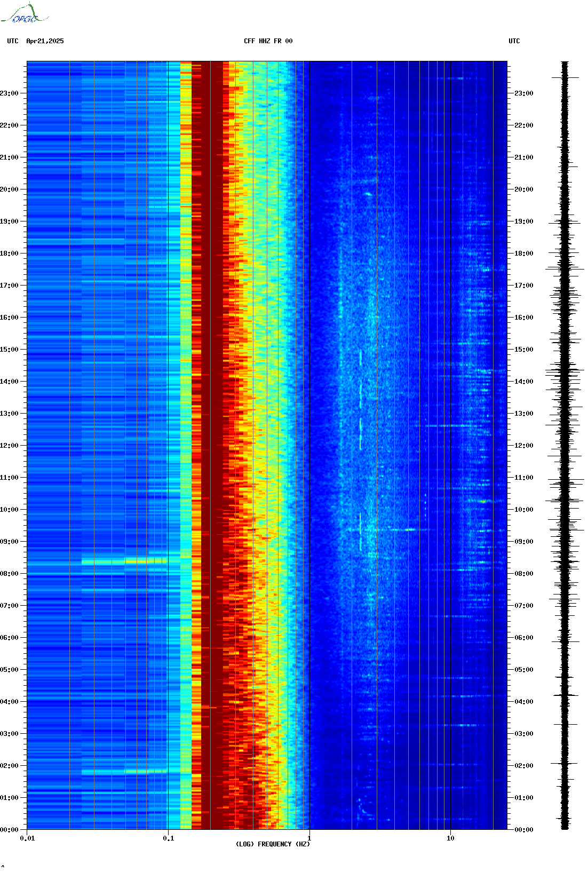
Task: Click the left axis 12:00 time label
Action: point(9,446)
